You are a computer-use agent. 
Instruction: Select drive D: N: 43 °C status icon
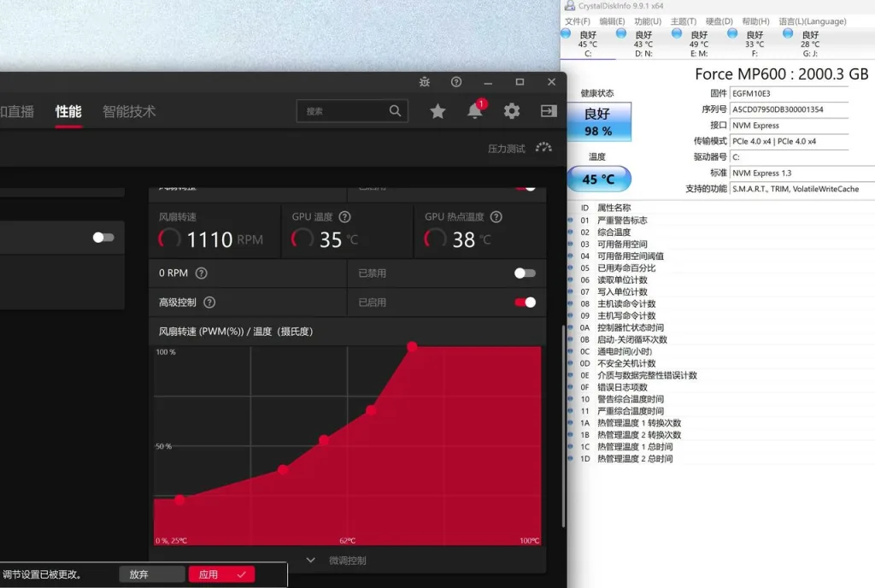point(621,33)
